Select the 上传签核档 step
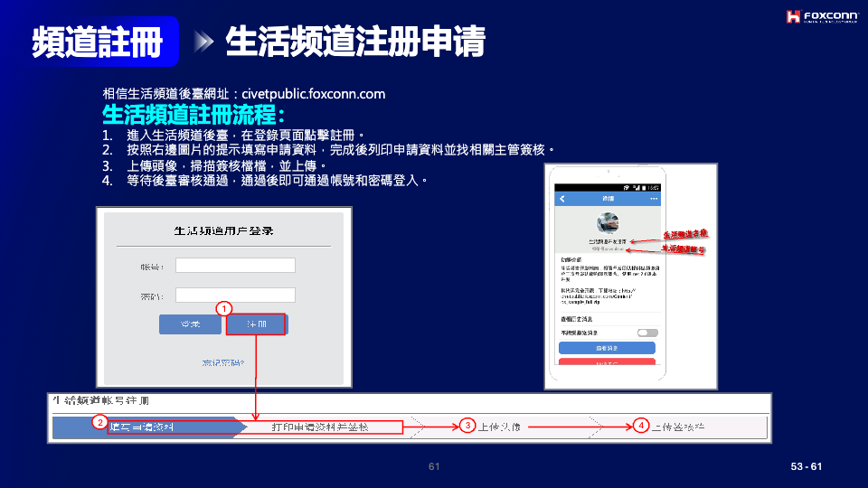The image size is (868, 488). pyautogui.click(x=677, y=427)
